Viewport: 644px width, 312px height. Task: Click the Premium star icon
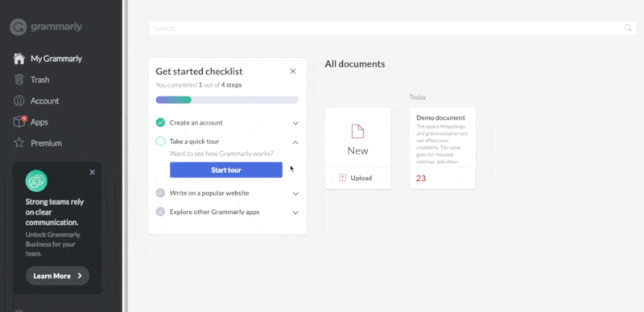point(19,143)
